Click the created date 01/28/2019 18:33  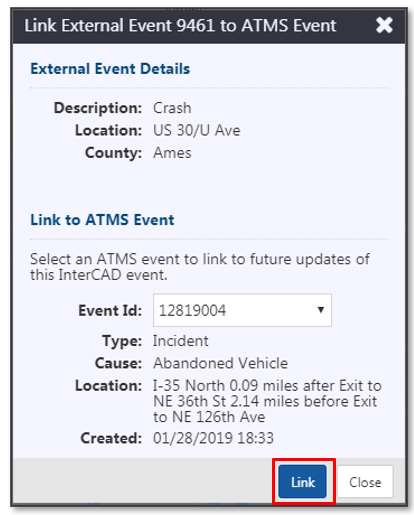pos(213,438)
